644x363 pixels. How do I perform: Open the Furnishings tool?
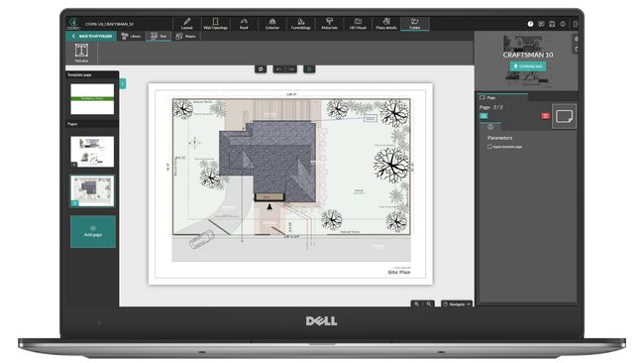300,24
